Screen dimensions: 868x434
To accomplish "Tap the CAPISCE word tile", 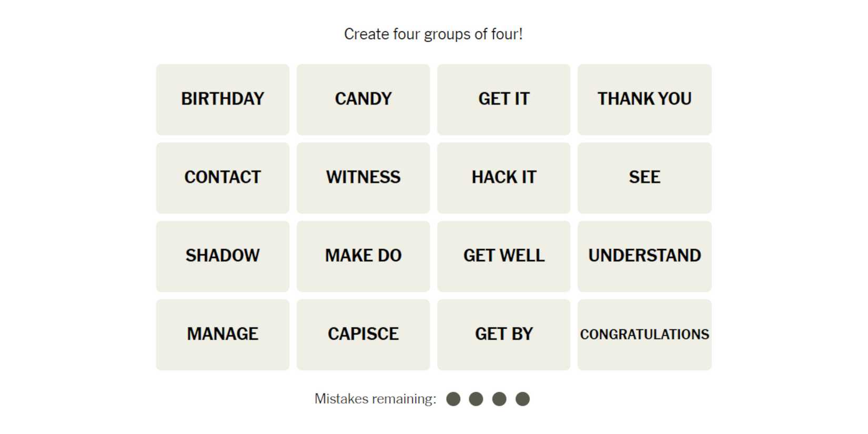I will click(363, 335).
